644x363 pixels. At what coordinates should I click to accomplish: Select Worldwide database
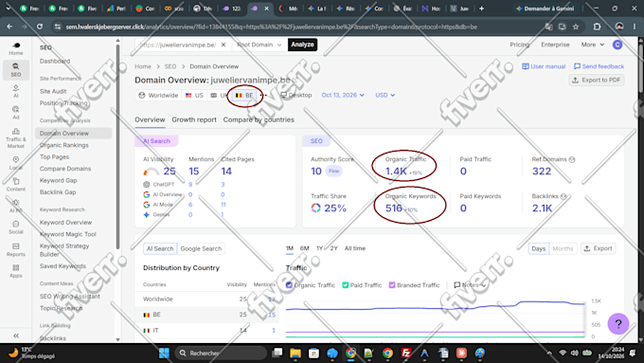coord(158,95)
